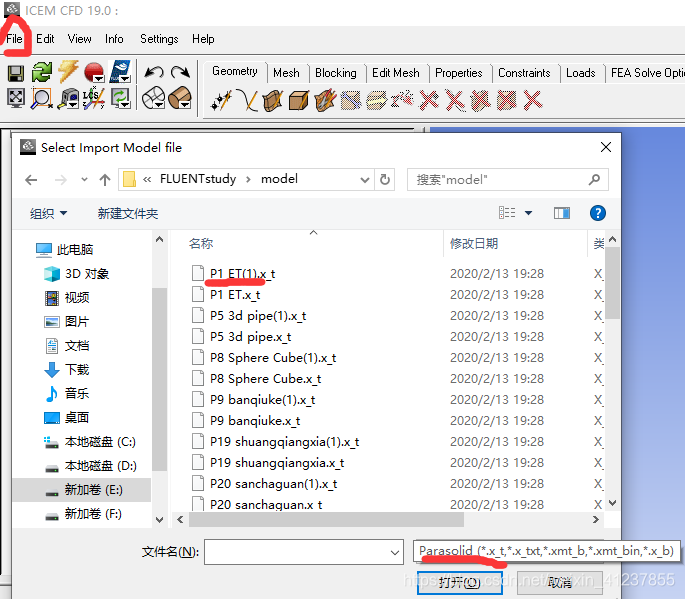685x599 pixels.
Task: Click the dialog Back arrow
Action: (x=31, y=180)
